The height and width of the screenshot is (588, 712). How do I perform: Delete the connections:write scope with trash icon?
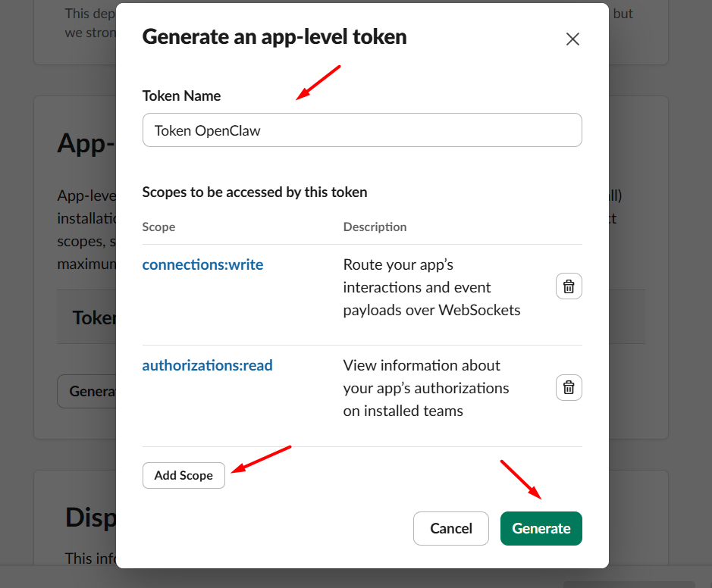(569, 286)
